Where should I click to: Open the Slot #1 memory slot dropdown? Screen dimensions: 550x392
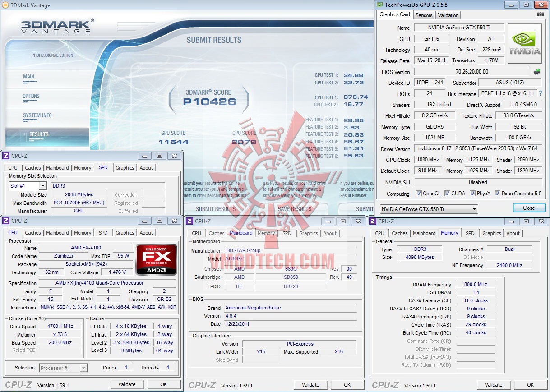point(28,186)
